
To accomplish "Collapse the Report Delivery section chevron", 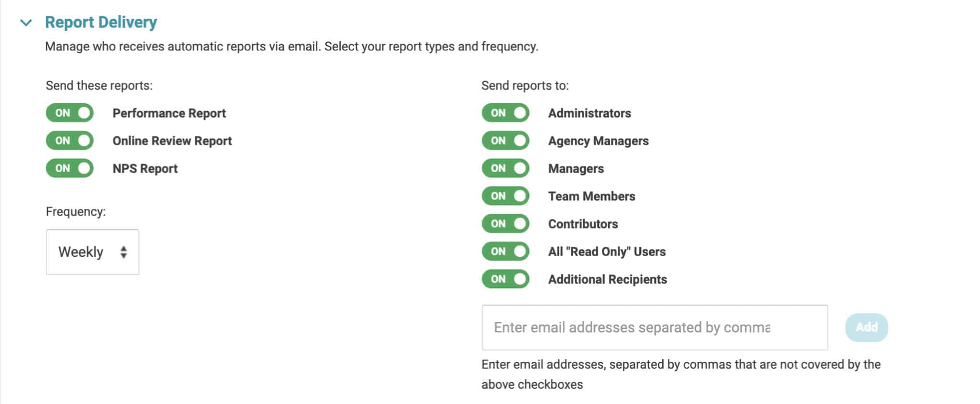I will [26, 22].
